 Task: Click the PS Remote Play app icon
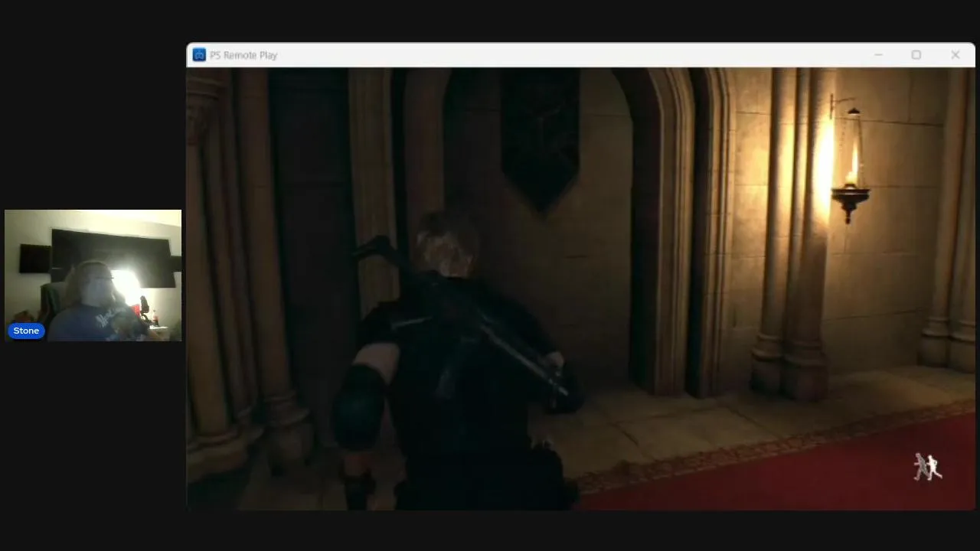tap(199, 55)
